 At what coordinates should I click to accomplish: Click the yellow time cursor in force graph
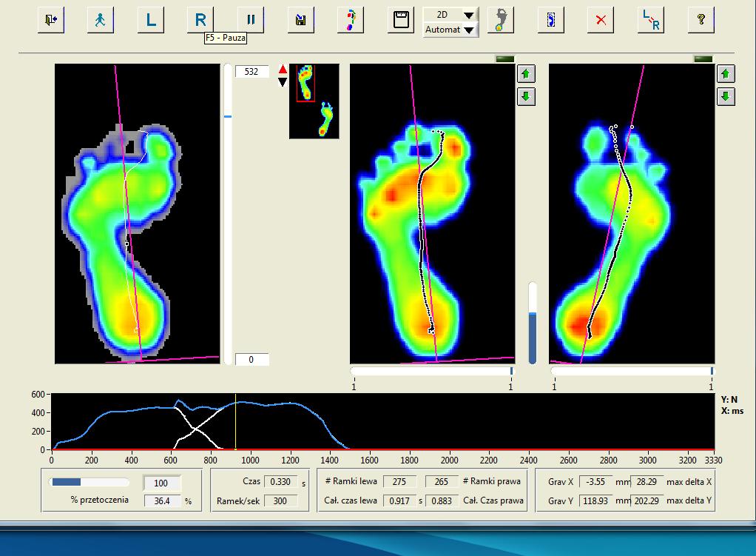tap(236, 422)
